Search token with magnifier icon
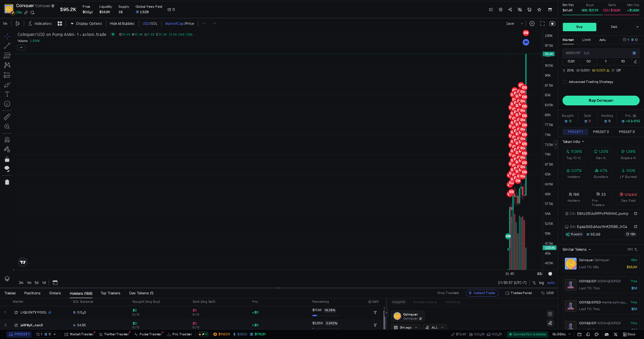644x339 pixels. [x=32, y=12]
